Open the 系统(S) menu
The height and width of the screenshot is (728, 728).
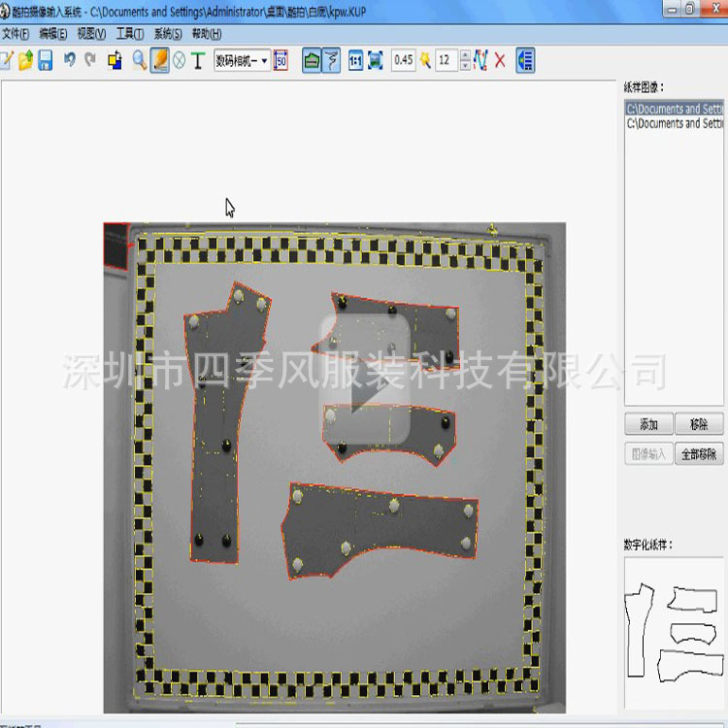coord(168,34)
